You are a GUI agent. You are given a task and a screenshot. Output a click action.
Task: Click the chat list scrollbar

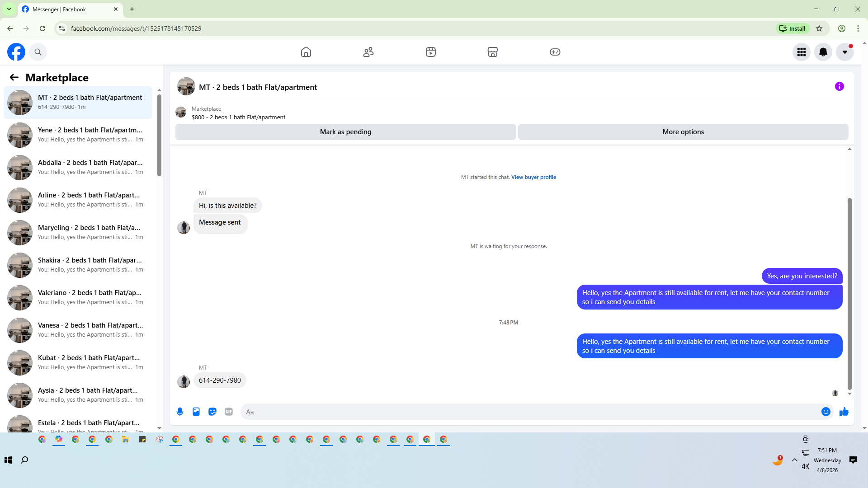pos(159,136)
